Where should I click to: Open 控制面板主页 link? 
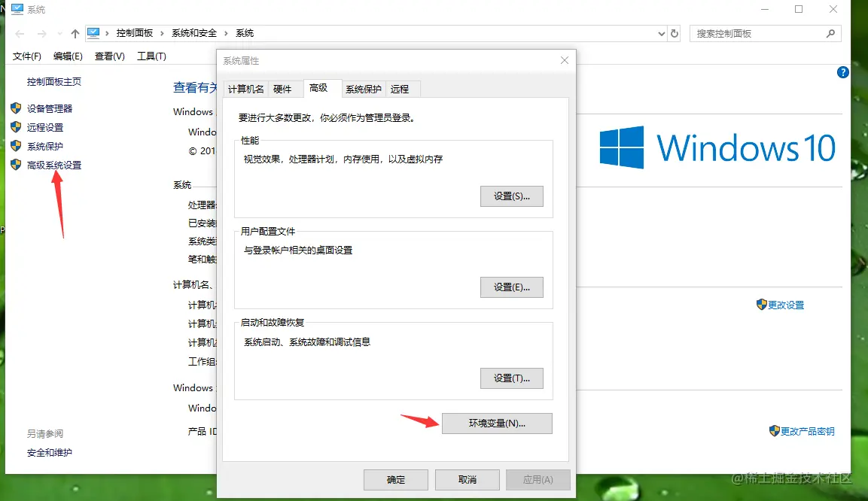[53, 82]
